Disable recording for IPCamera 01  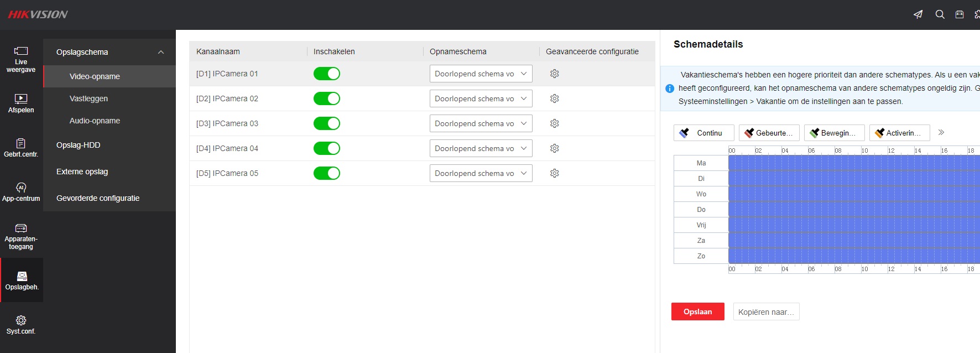point(327,74)
